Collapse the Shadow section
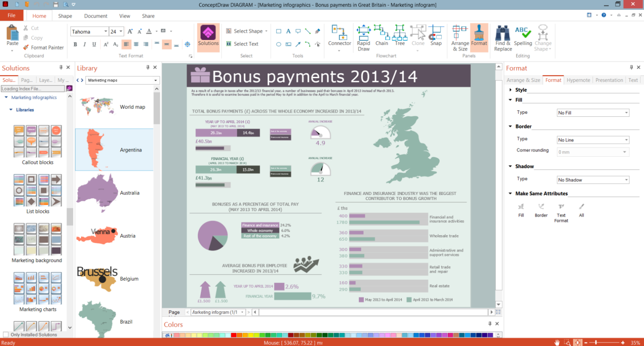 point(510,166)
